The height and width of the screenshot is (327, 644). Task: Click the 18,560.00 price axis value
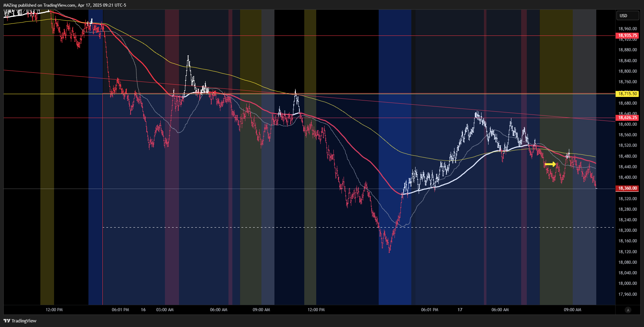[628, 135]
